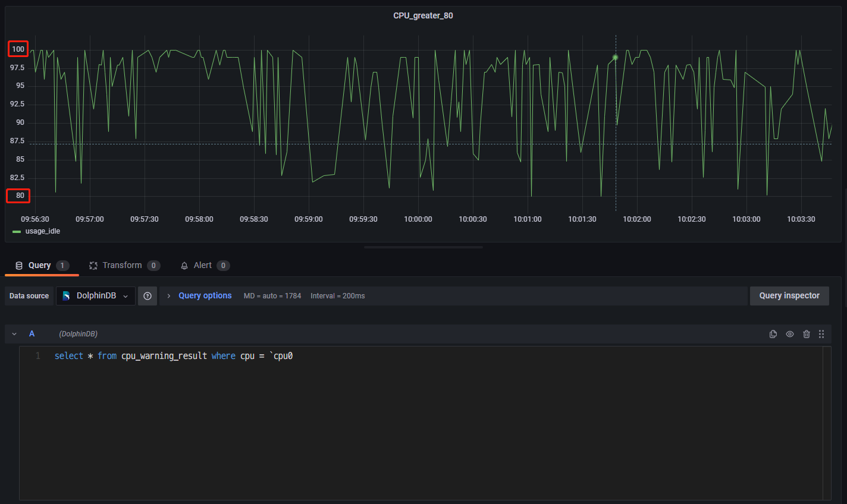Click the Alert bell icon

(184, 266)
